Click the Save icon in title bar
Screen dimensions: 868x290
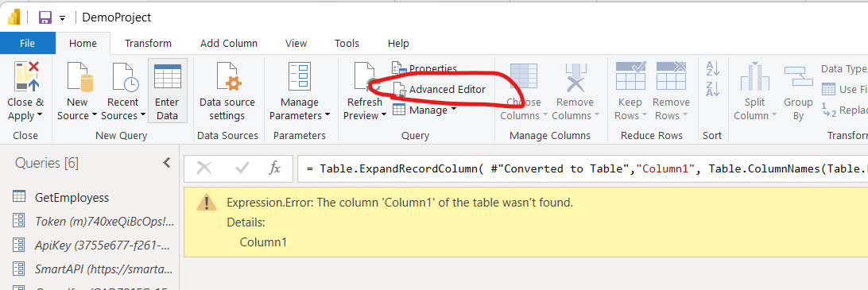[x=45, y=17]
